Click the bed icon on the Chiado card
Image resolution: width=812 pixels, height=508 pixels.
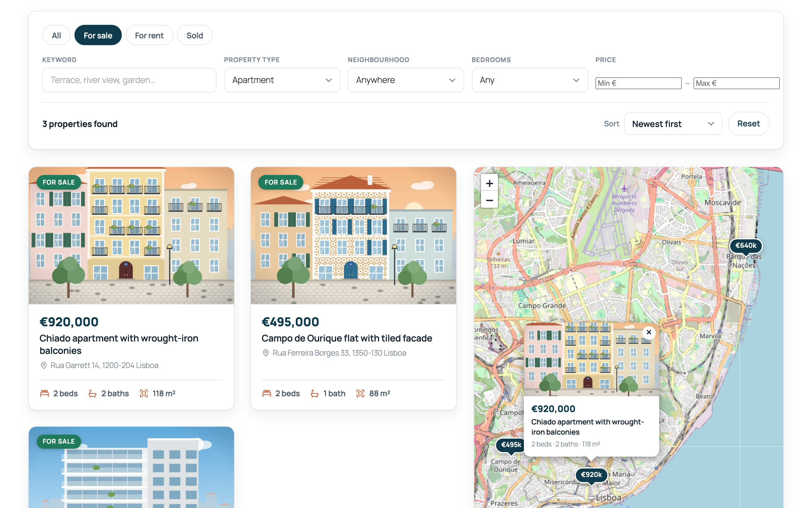point(44,393)
